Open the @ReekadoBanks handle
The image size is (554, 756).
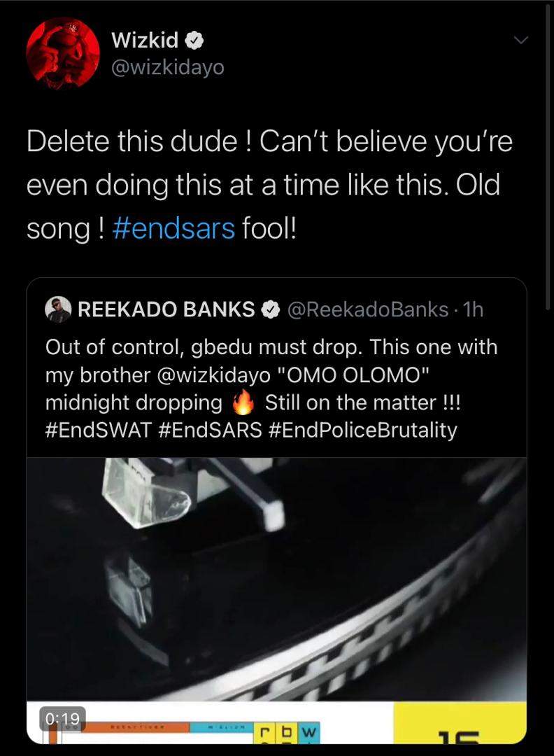click(x=368, y=309)
